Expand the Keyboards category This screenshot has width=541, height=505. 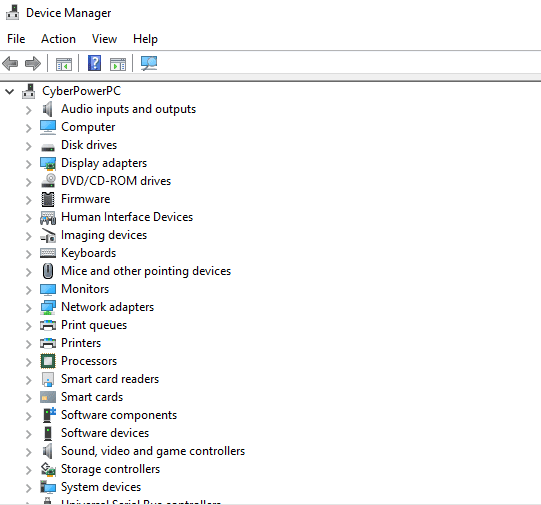coord(29,254)
